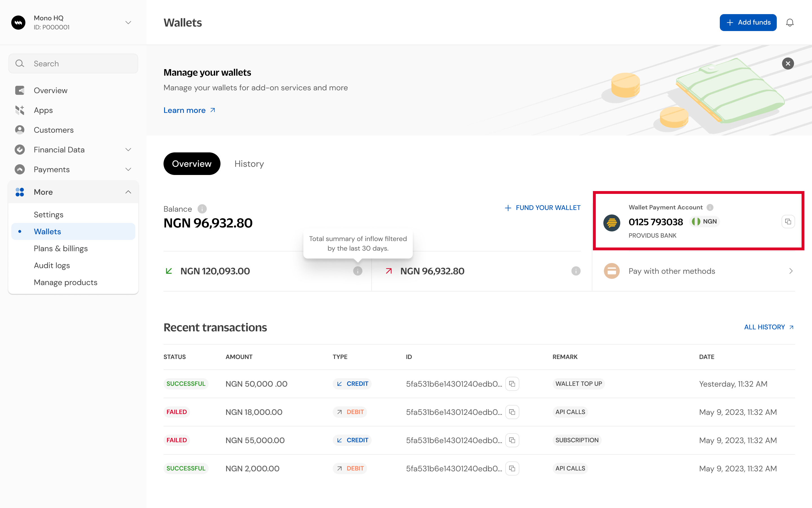Screen dimensions: 812x508
Task: Click the AMOUNT column header
Action: (239, 357)
